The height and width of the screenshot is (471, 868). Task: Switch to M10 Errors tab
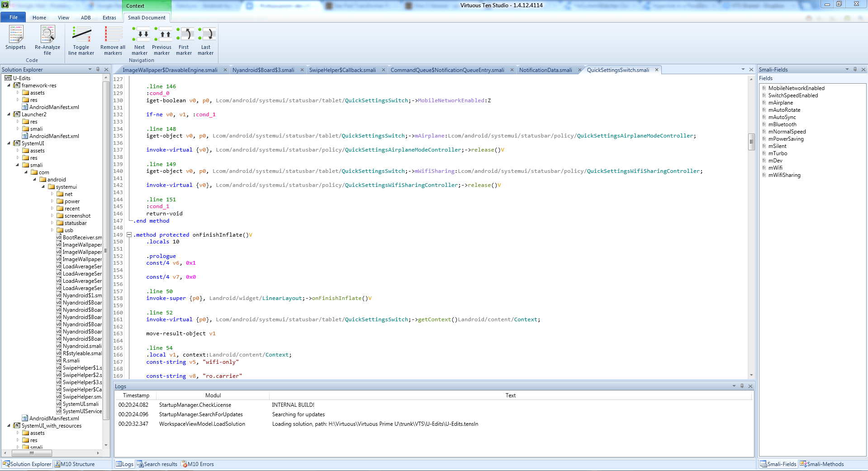197,464
